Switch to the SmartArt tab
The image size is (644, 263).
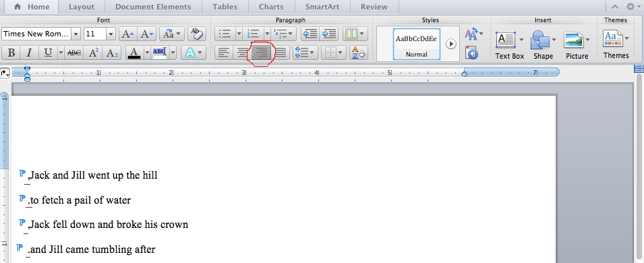[x=322, y=7]
